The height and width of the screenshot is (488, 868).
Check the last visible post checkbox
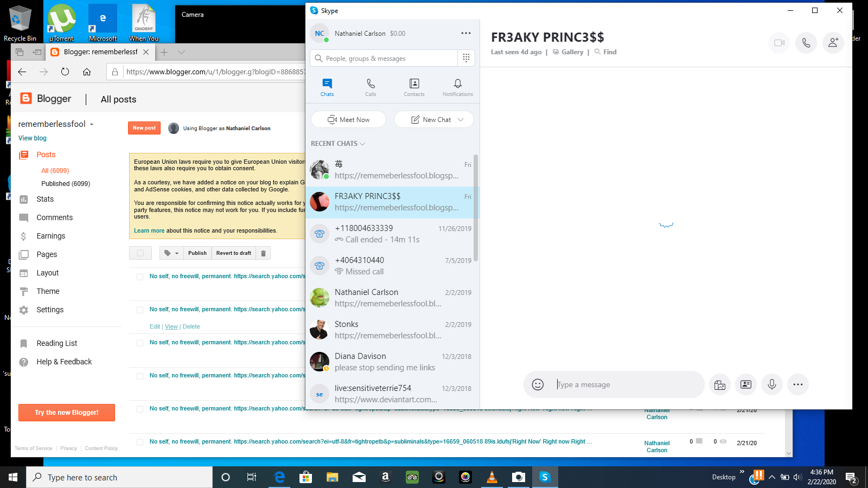(x=139, y=442)
